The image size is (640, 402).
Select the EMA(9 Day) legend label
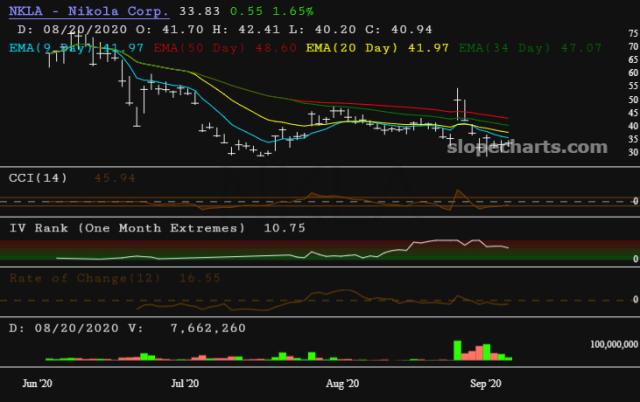(51, 48)
